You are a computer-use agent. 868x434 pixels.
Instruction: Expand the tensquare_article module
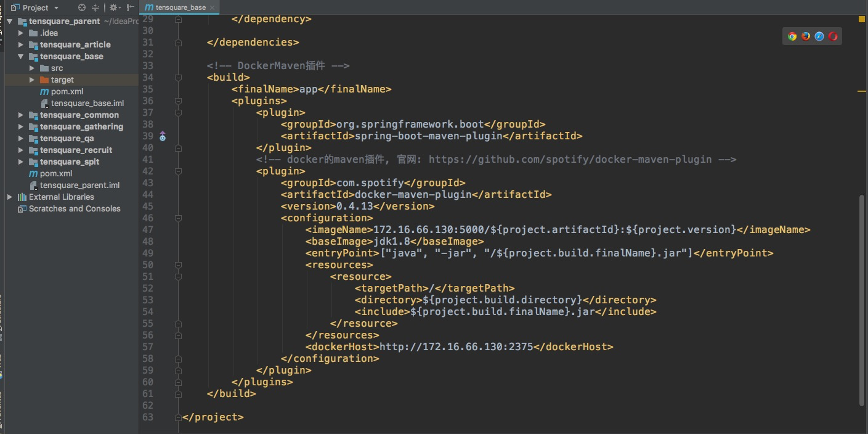tap(21, 45)
